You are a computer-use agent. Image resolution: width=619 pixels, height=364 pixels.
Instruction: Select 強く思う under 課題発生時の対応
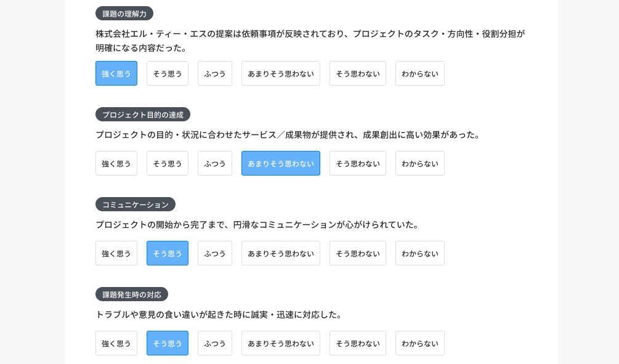click(116, 343)
